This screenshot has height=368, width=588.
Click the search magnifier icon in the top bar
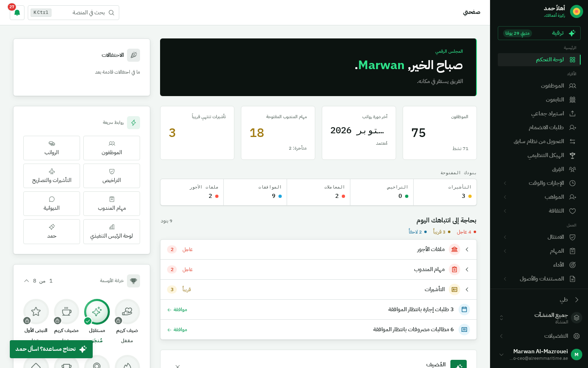click(x=111, y=13)
